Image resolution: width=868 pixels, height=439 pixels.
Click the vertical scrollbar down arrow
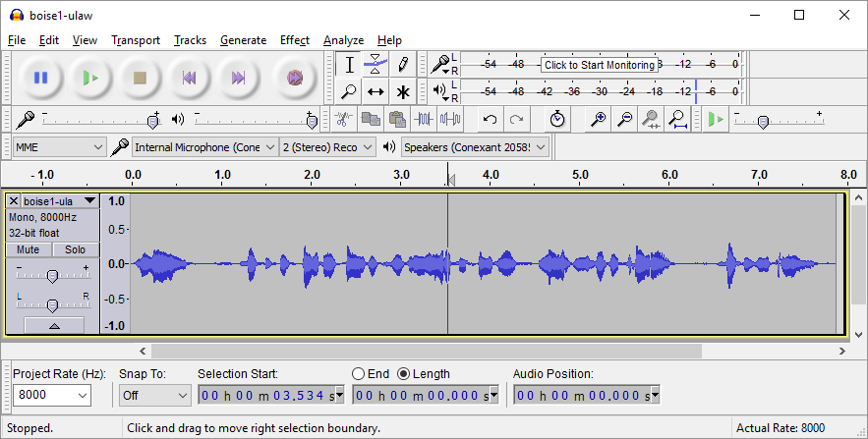(x=858, y=334)
